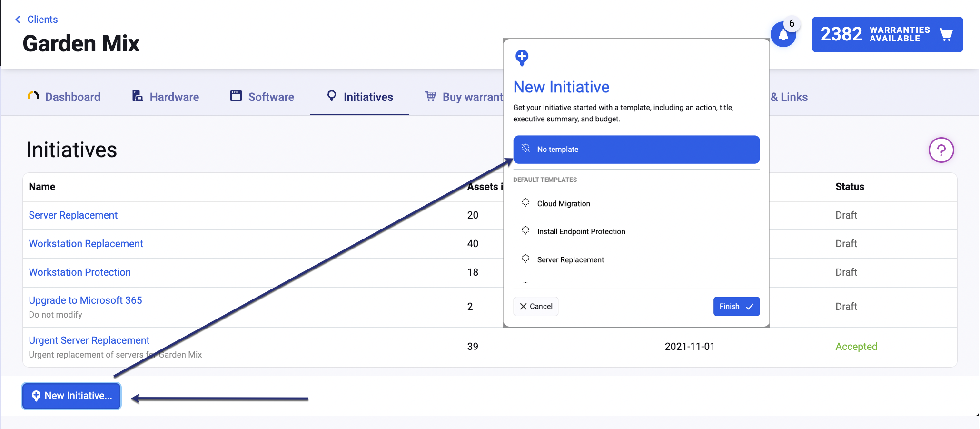
Task: Click the Cloud Migration template icon
Action: point(525,202)
